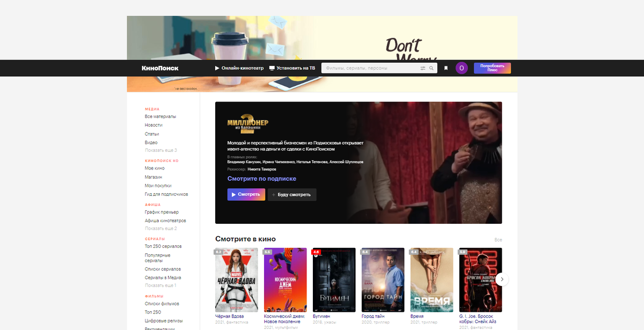Click the magnifier search icon
The width and height of the screenshot is (644, 330).
(x=431, y=68)
